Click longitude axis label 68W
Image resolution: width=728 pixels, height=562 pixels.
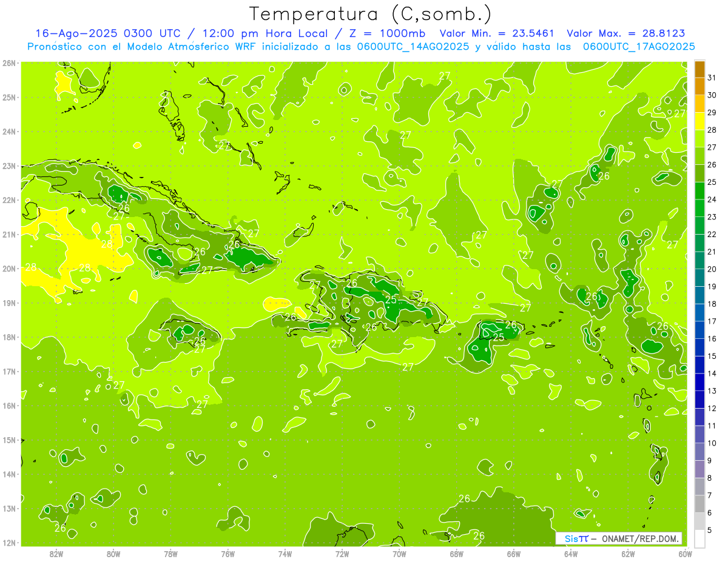457,554
